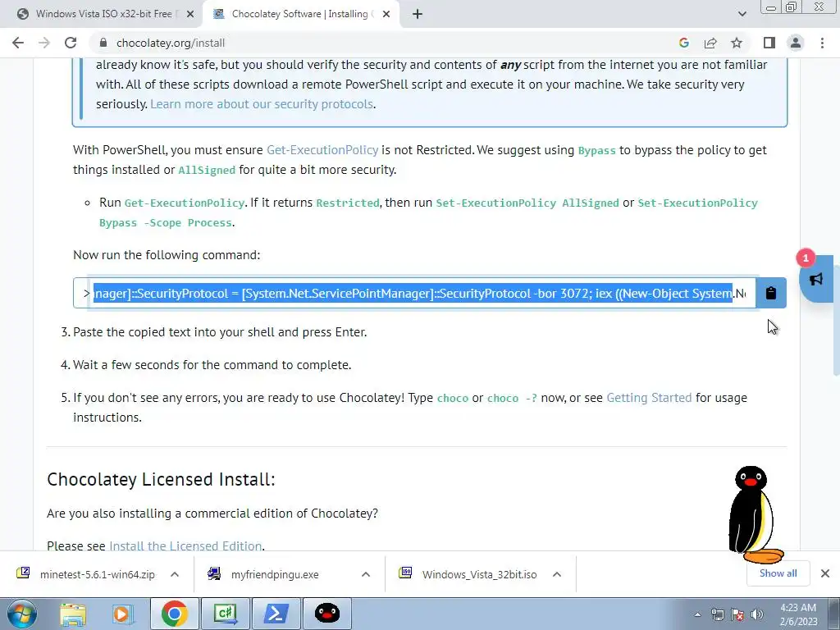840x630 pixels.
Task: Open the volume speaker tray icon
Action: [x=757, y=614]
